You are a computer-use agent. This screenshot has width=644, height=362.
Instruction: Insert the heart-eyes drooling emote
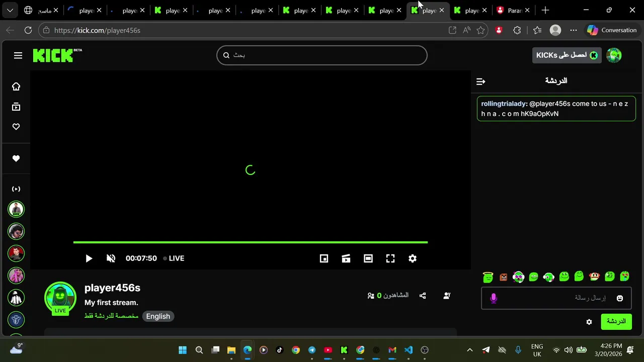(x=624, y=277)
